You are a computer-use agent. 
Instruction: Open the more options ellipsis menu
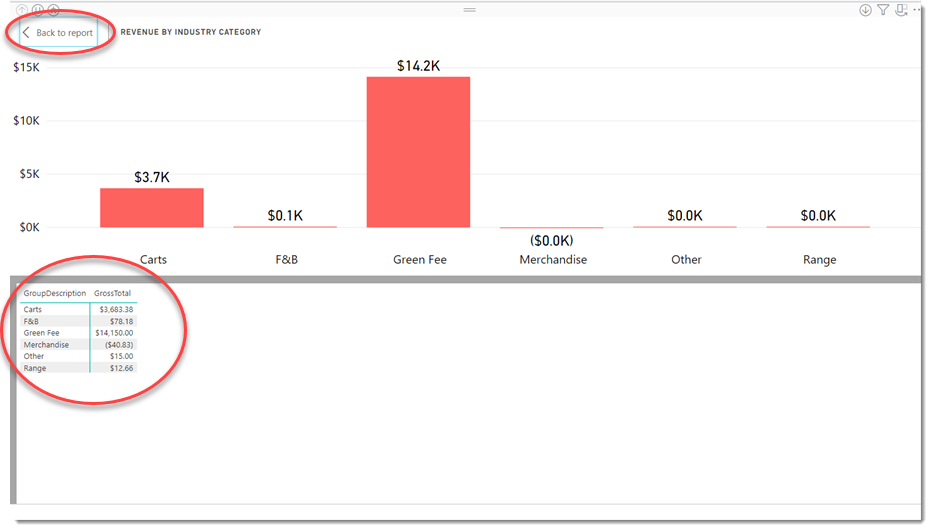[x=917, y=9]
